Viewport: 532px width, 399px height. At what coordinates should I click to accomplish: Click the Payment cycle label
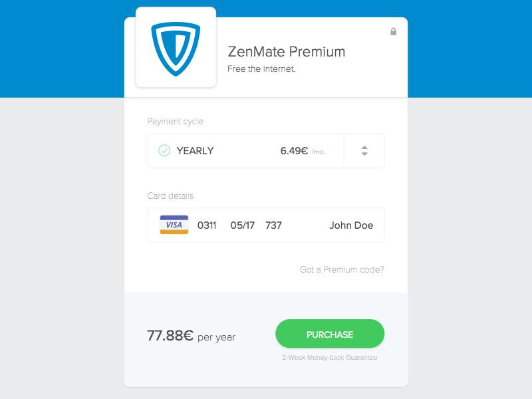tap(175, 122)
